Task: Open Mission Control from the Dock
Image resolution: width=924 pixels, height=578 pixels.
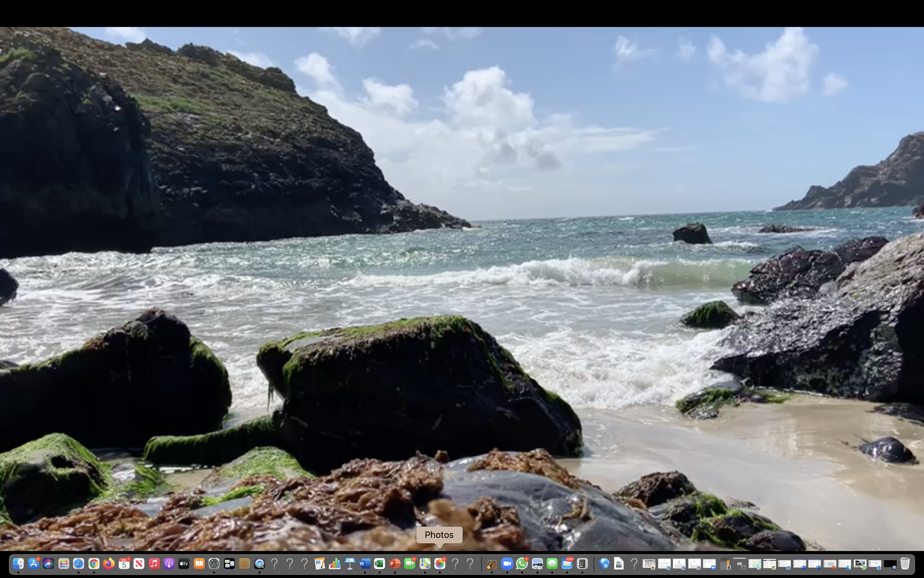Action: click(229, 564)
